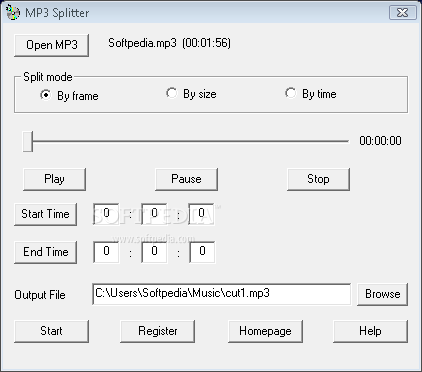Screen dimensions: 422x372
Task: Open the Register dialog
Action: click(x=158, y=331)
